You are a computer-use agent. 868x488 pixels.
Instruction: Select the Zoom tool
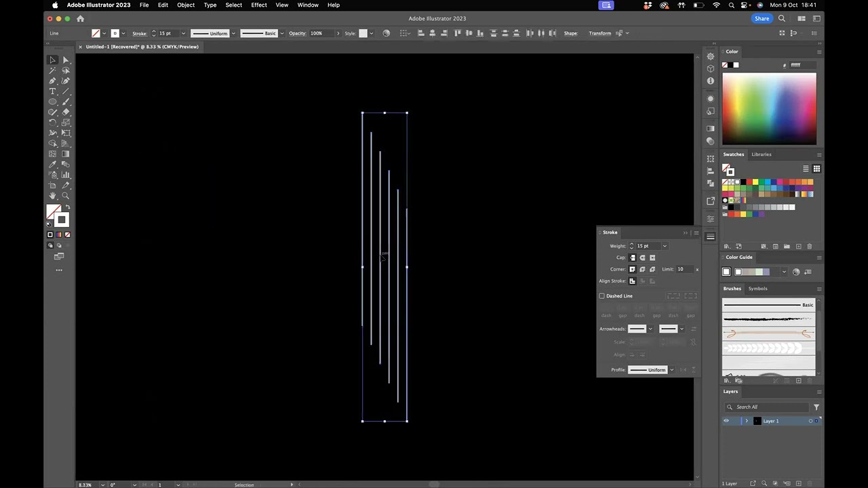coord(66,196)
